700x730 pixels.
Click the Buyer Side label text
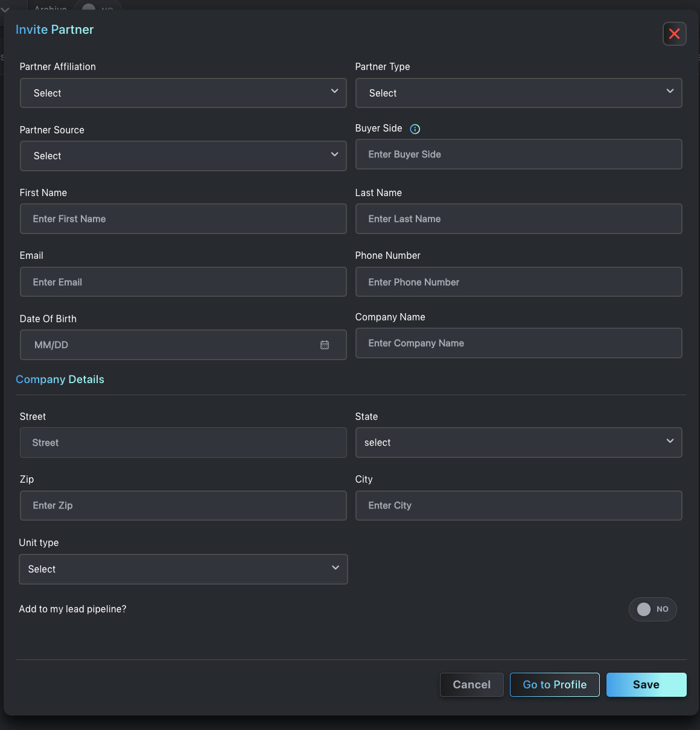[378, 129]
